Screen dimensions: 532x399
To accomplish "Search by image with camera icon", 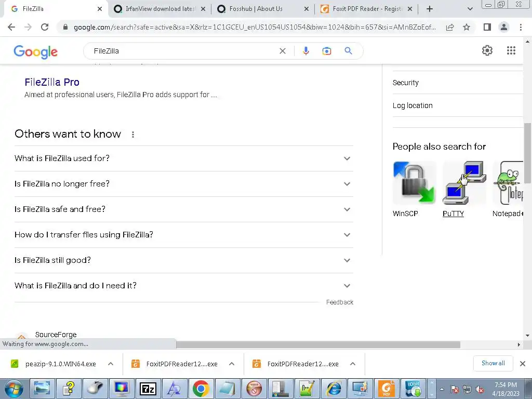I will pos(326,51).
